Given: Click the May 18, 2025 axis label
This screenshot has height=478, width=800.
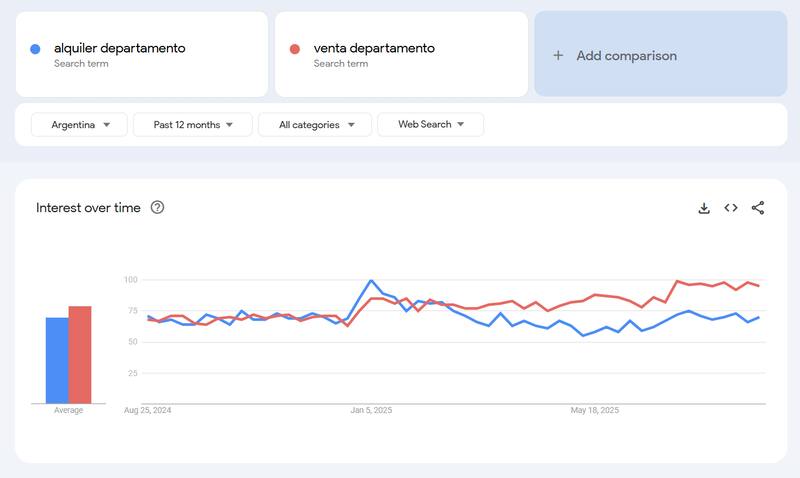Looking at the screenshot, I should pyautogui.click(x=595, y=410).
